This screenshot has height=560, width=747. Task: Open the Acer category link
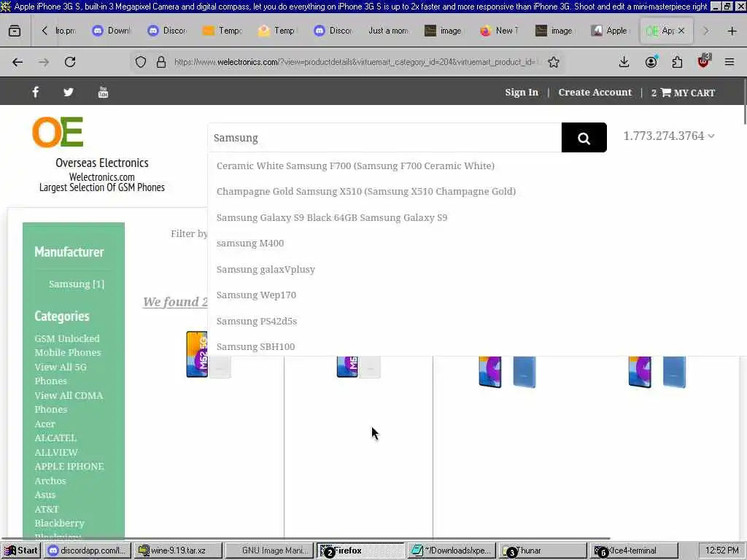(44, 424)
